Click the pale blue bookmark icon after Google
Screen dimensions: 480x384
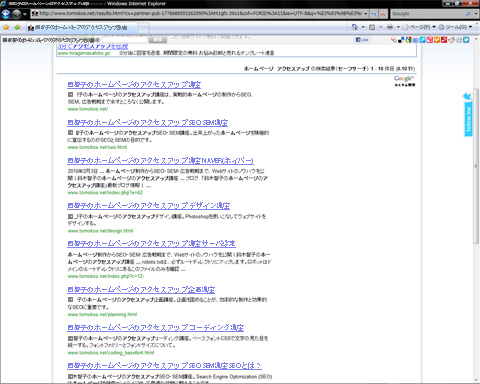pos(415,40)
